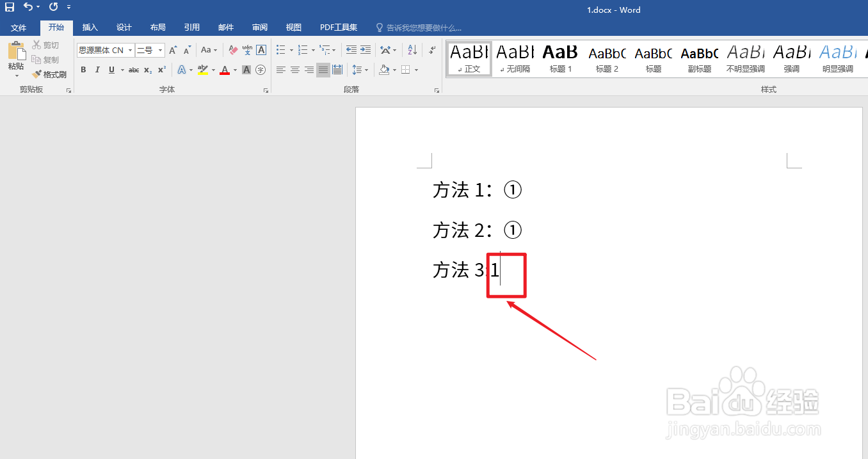Screen dimensions: 868x459
Task: Open the 段落 dialog launcher
Action: click(x=437, y=91)
